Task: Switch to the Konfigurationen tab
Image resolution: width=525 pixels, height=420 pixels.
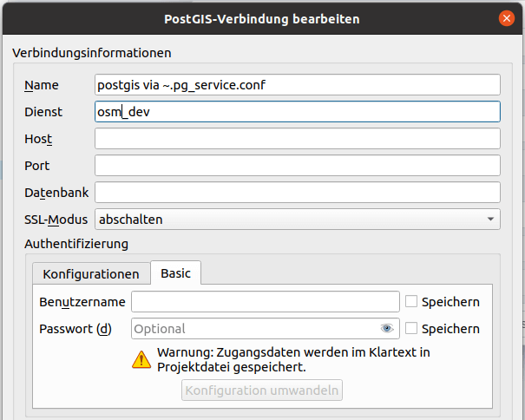Action: [x=91, y=273]
